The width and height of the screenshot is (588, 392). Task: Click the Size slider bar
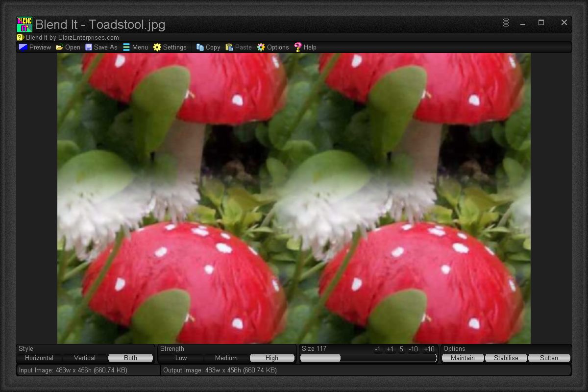tap(368, 358)
